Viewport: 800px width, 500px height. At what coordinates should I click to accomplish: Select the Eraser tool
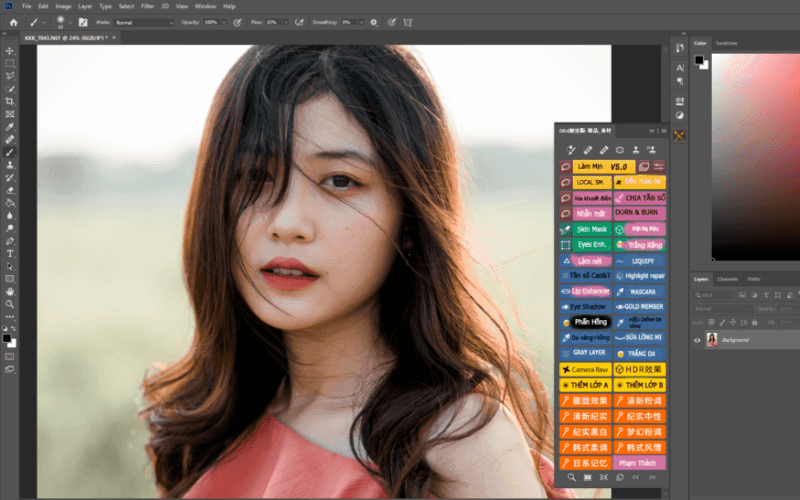pyautogui.click(x=10, y=190)
